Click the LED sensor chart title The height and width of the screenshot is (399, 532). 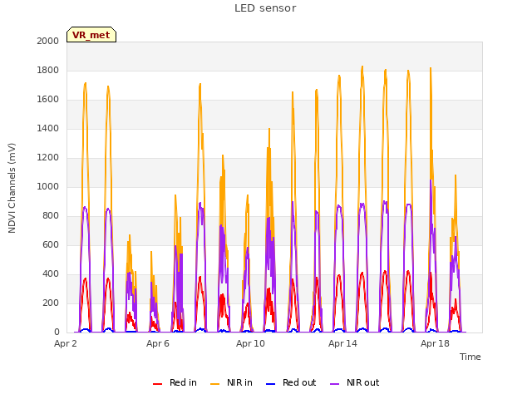point(265,8)
